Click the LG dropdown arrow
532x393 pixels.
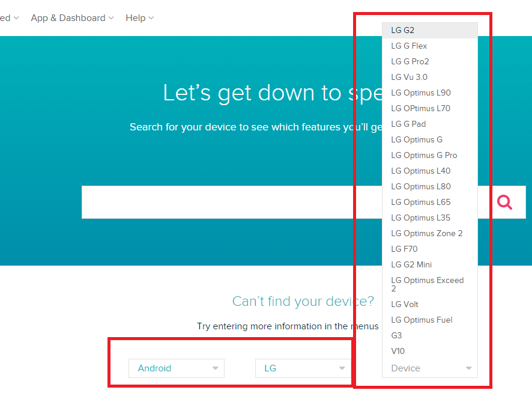(x=342, y=368)
